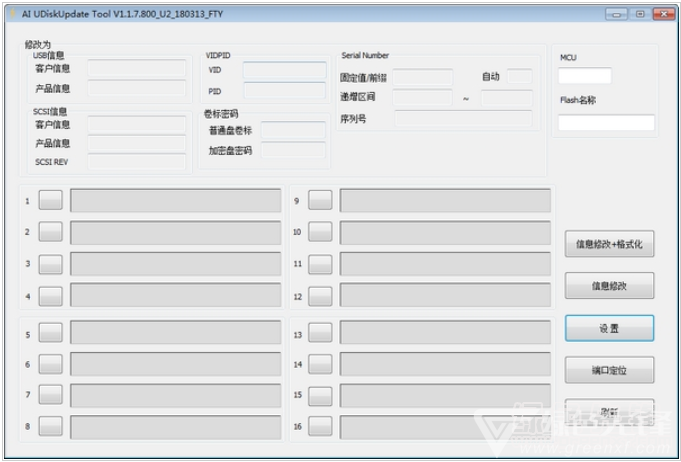
Task: Click the port 10 small button
Action: [x=320, y=232]
